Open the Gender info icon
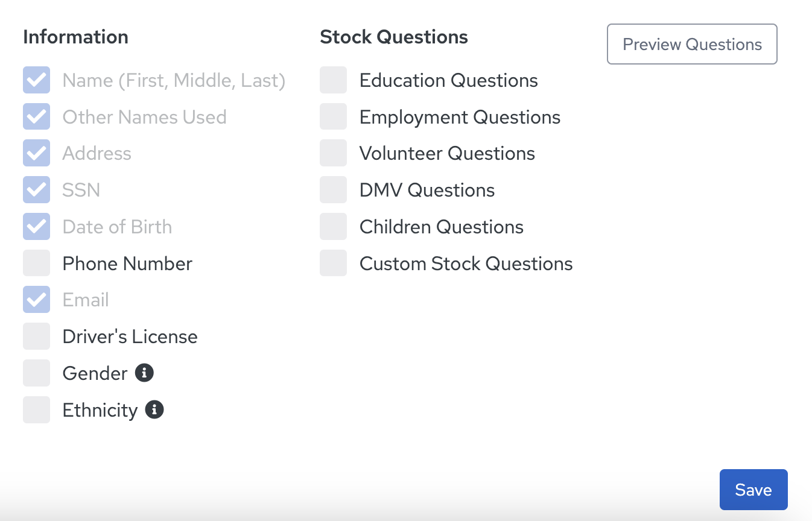This screenshot has width=812, height=521. click(144, 373)
